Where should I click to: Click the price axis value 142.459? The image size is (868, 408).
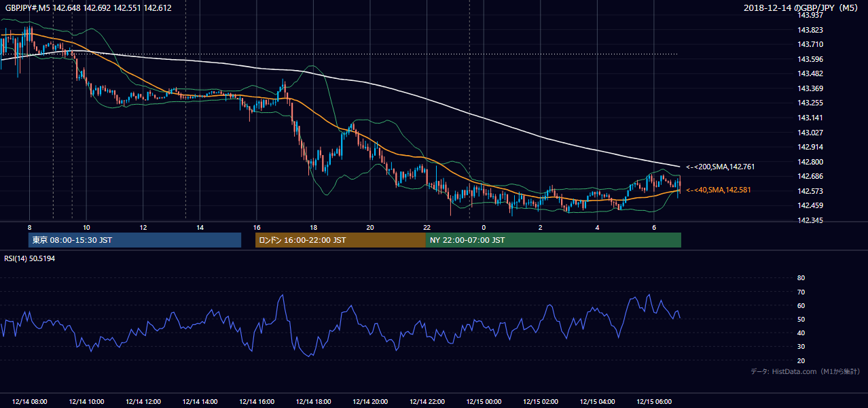810,205
